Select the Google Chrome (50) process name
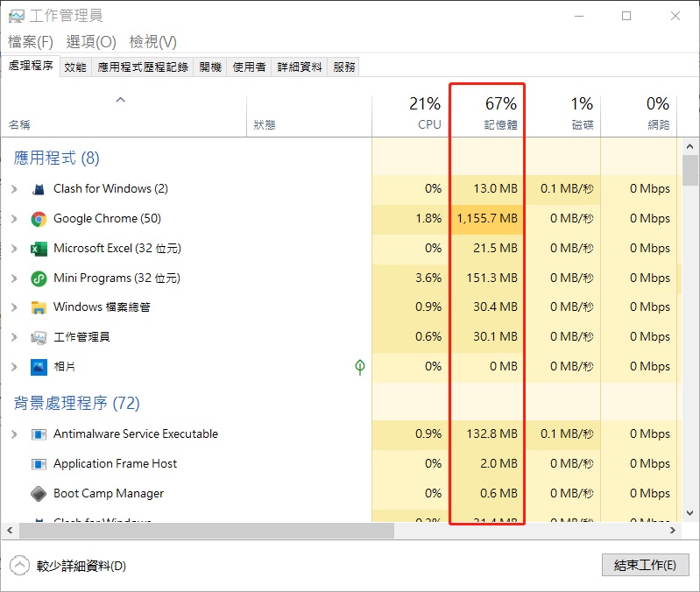 pos(107,219)
